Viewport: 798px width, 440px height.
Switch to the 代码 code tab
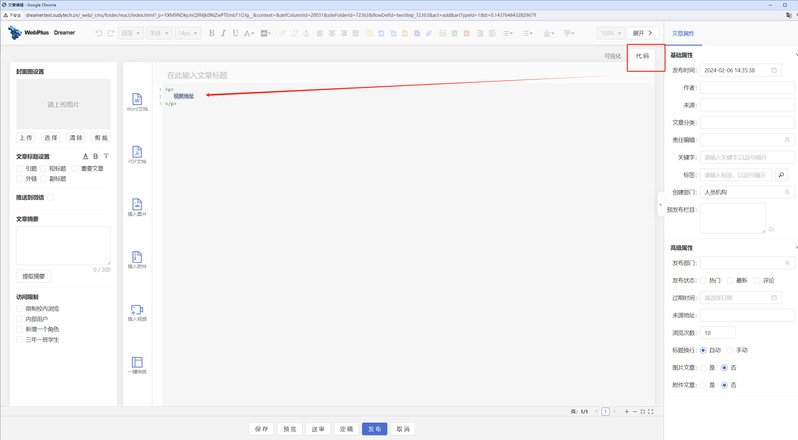pyautogui.click(x=642, y=56)
